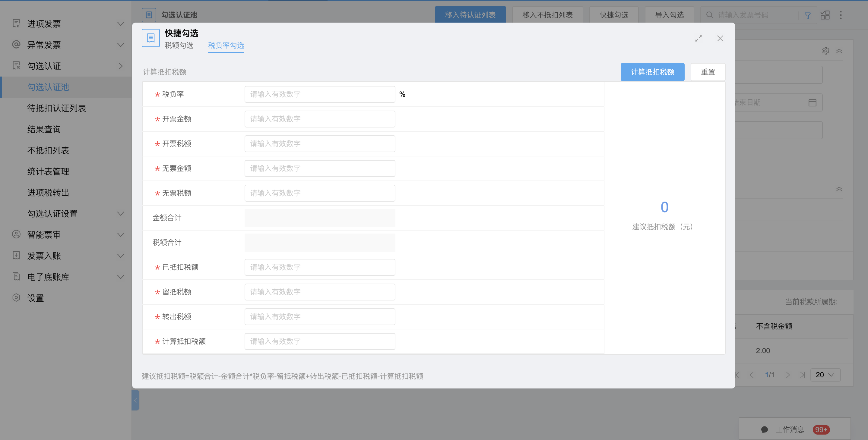Click the 导入勾选 button
868x440 pixels.
coord(669,15)
